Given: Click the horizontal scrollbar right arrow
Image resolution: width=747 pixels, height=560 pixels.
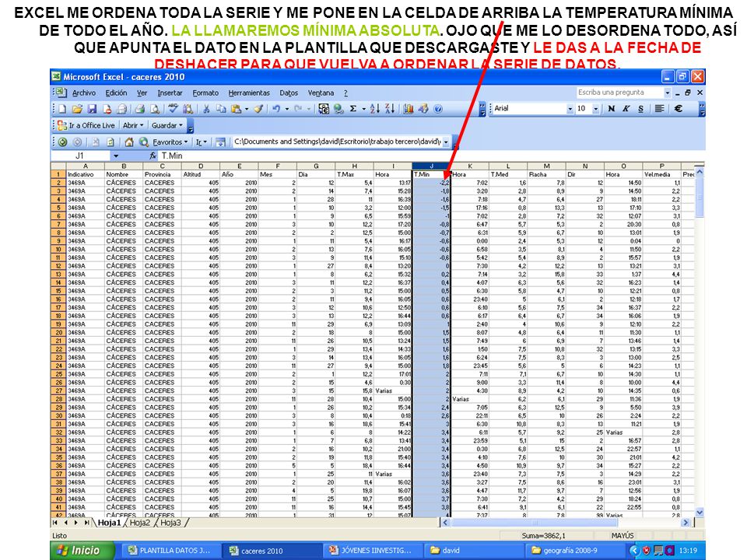Looking at the screenshot, I should coord(685,523).
